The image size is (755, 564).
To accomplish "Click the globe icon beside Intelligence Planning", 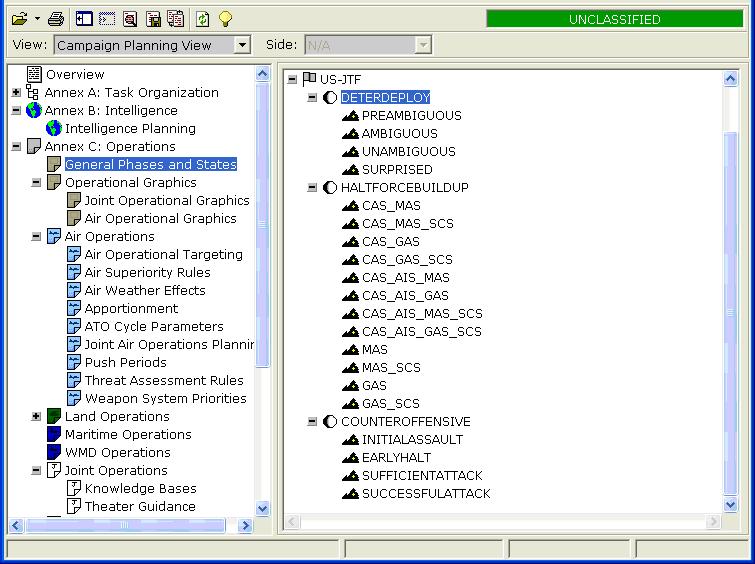I will (54, 129).
